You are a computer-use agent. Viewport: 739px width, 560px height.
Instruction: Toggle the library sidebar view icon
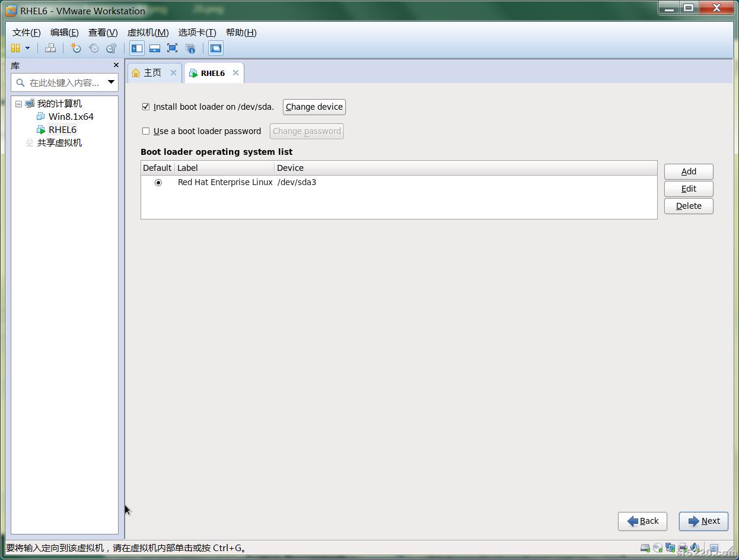click(137, 48)
